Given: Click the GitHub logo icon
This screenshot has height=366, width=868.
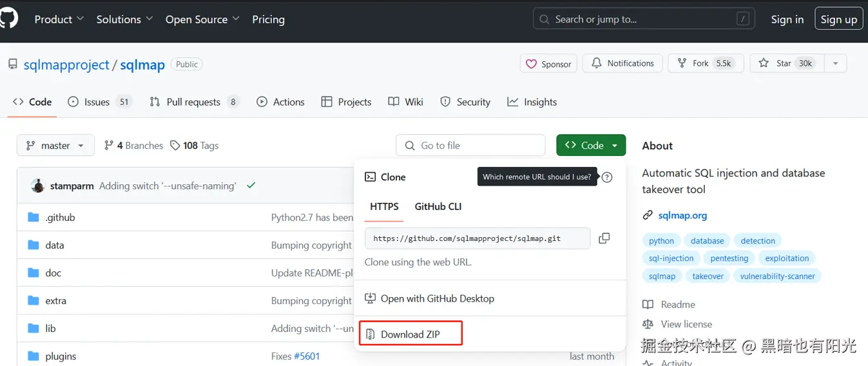Looking at the screenshot, I should click(x=8, y=19).
